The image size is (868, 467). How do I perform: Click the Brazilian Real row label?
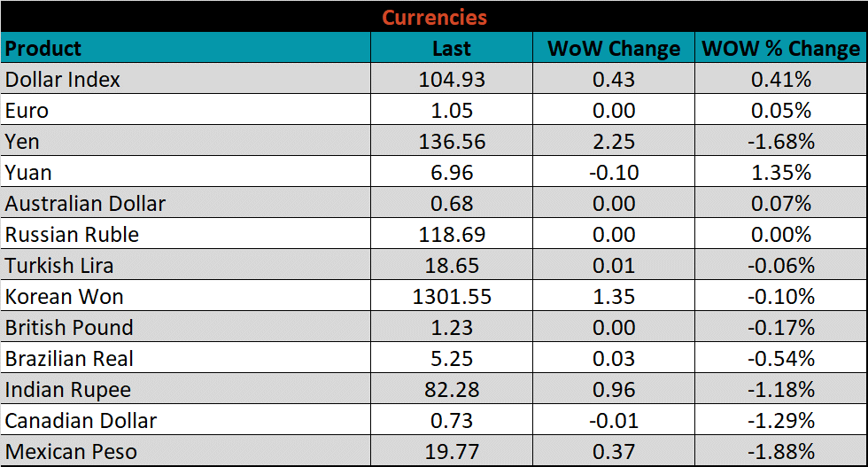70,359
